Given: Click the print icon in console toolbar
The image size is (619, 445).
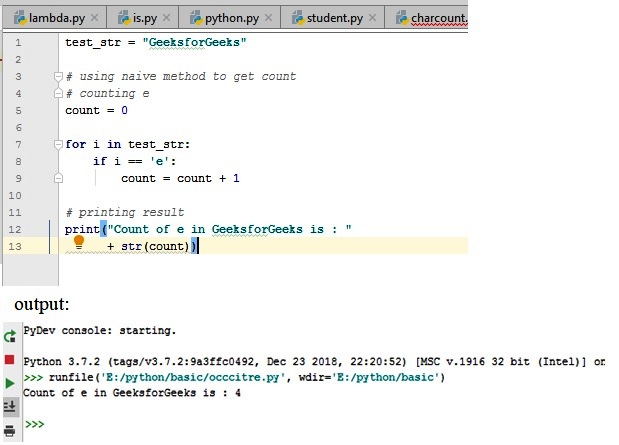Looking at the screenshot, I should click(9, 430).
